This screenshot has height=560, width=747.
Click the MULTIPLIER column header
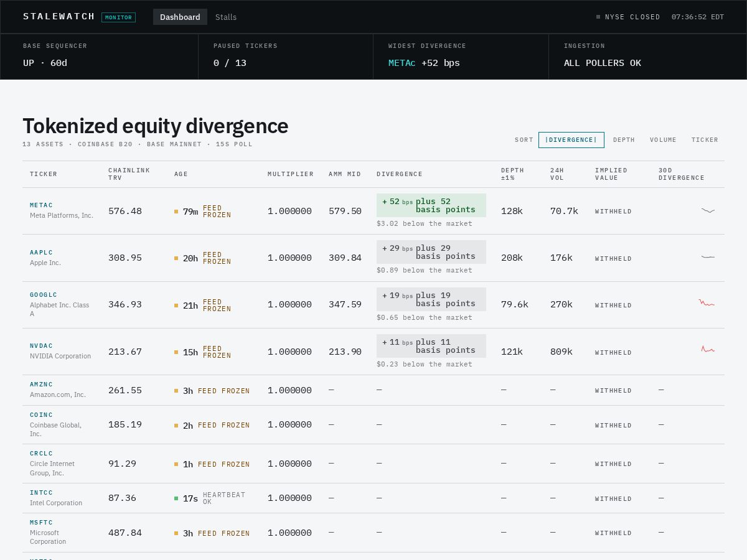pos(291,174)
